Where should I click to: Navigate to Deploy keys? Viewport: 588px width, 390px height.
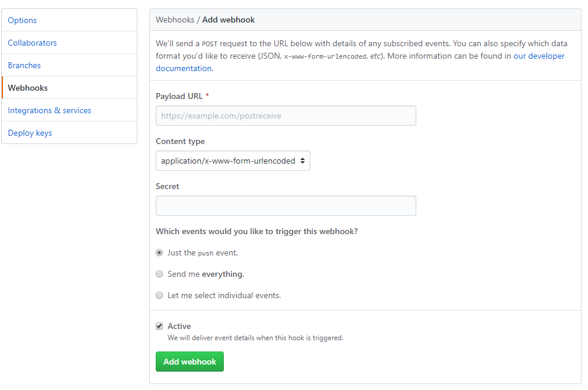click(x=30, y=133)
